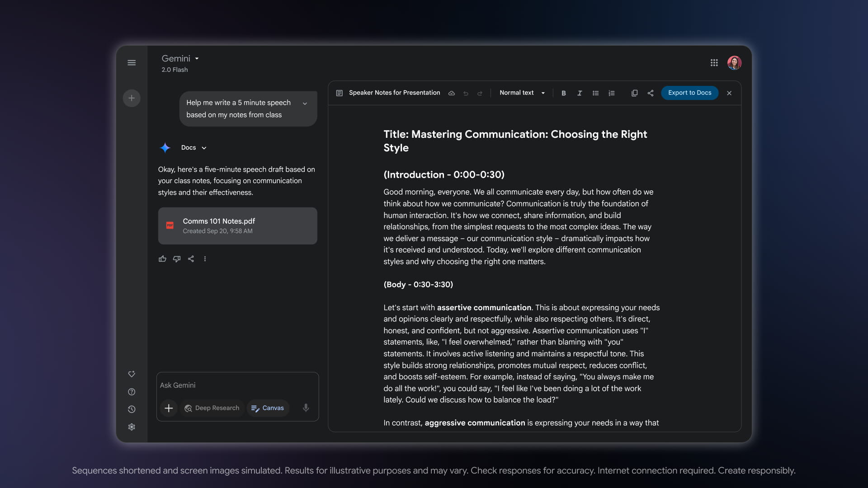Activate the microphone voice input
This screenshot has height=488, width=868.
pyautogui.click(x=306, y=408)
